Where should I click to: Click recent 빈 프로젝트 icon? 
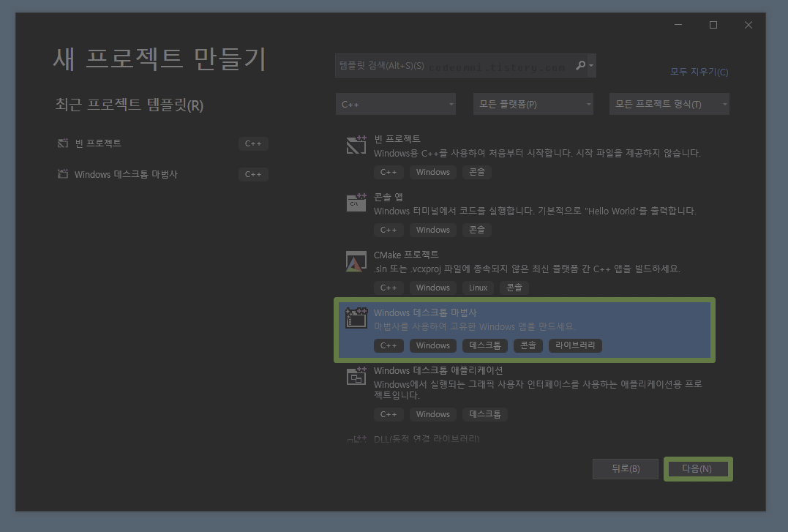click(63, 143)
